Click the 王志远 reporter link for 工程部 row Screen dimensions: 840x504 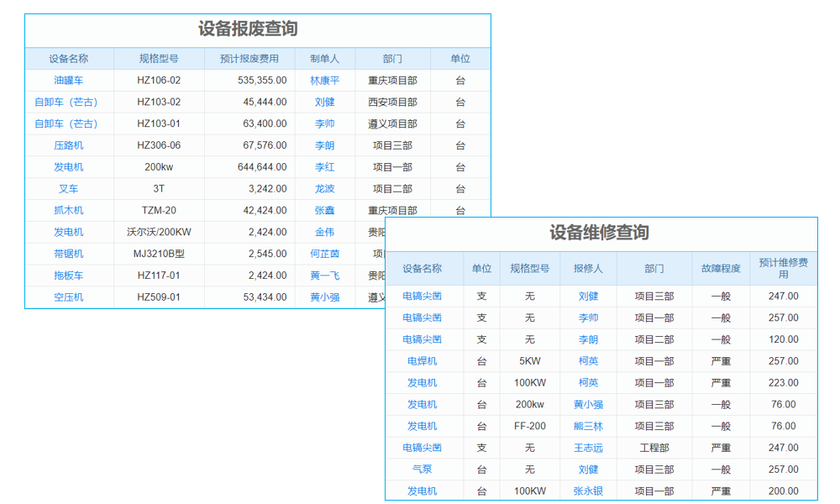(x=588, y=448)
